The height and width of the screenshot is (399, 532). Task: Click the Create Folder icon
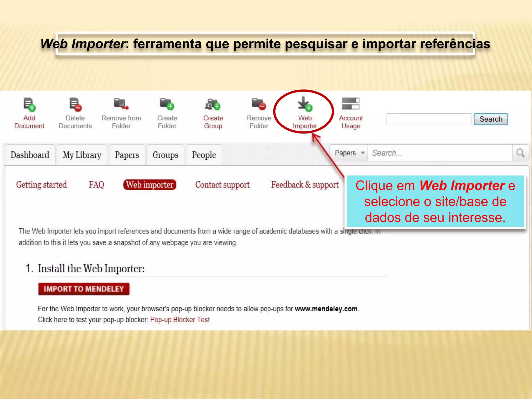click(167, 104)
